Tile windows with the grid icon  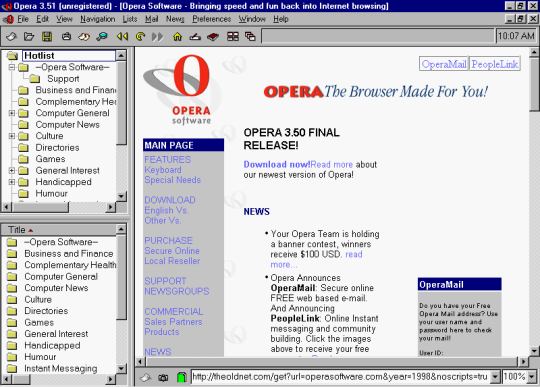233,36
